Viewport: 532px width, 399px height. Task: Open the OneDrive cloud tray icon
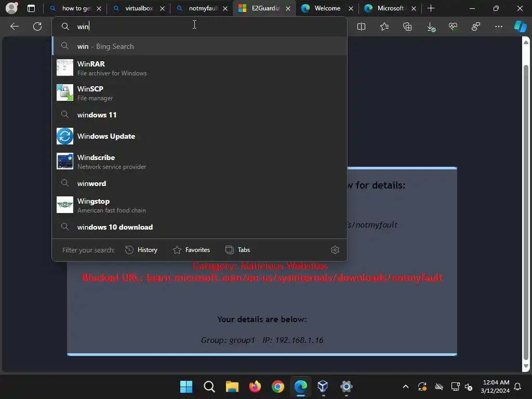pyautogui.click(x=439, y=387)
